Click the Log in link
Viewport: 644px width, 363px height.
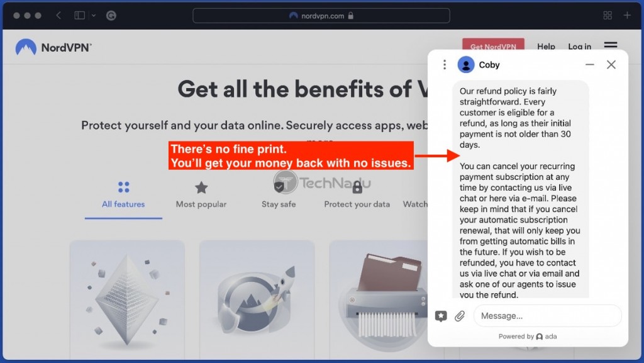(x=579, y=47)
